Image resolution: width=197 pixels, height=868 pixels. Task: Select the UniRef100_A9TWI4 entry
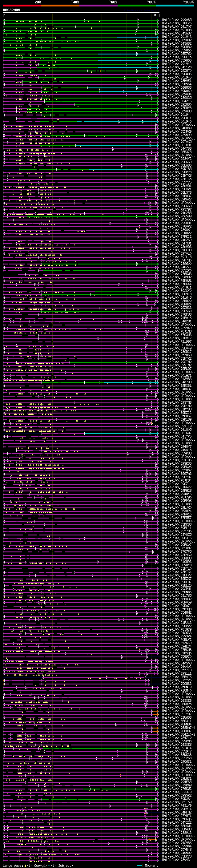[176, 748]
